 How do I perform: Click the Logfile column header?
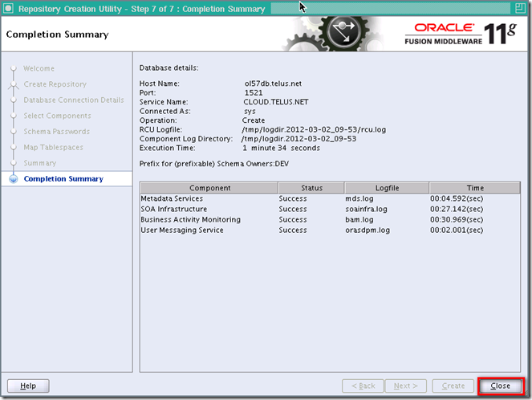[387, 188]
